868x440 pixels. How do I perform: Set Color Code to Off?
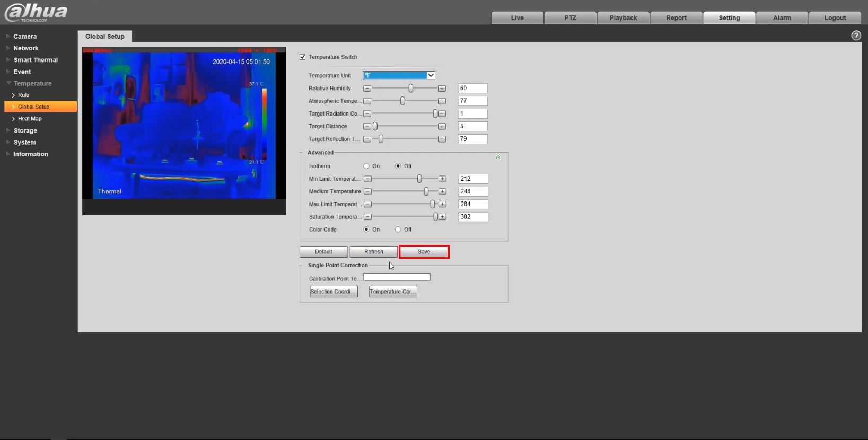(x=398, y=230)
